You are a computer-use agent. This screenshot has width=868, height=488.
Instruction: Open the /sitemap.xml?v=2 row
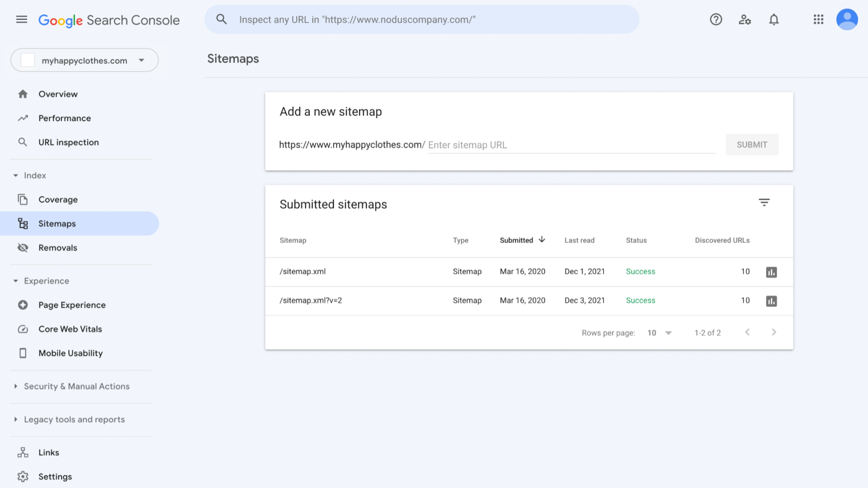pyautogui.click(x=529, y=301)
